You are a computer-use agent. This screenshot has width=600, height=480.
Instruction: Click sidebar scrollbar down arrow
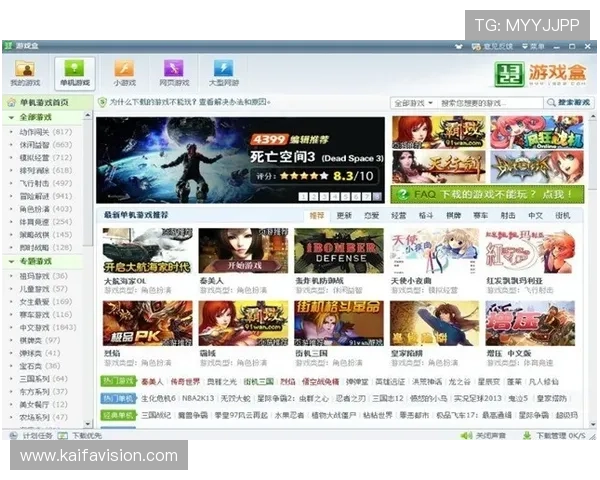click(88, 424)
